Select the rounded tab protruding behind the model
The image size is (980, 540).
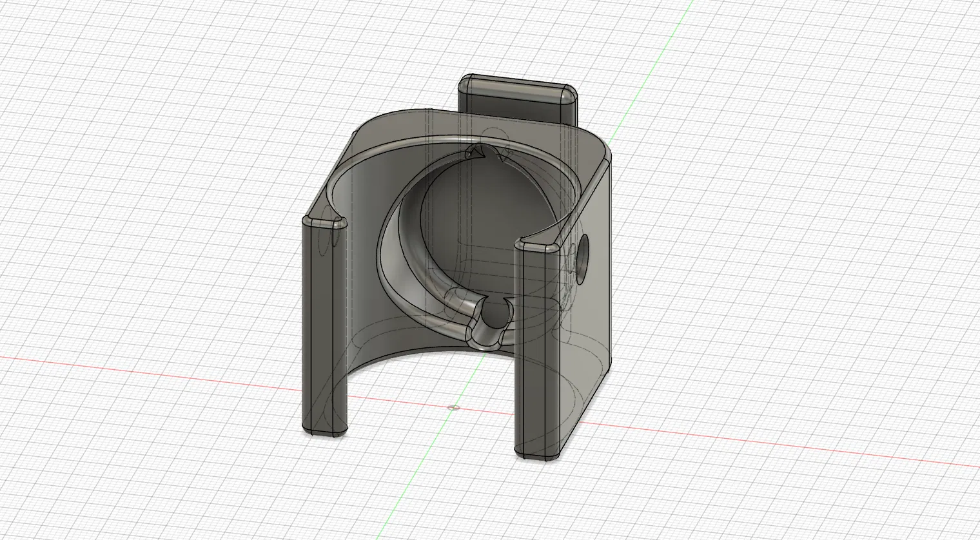518,101
